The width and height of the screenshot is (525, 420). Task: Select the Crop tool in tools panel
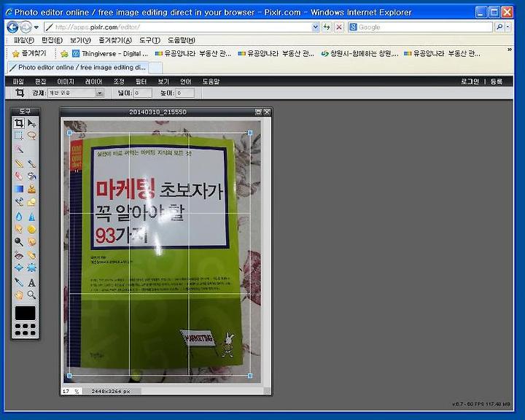[x=19, y=123]
